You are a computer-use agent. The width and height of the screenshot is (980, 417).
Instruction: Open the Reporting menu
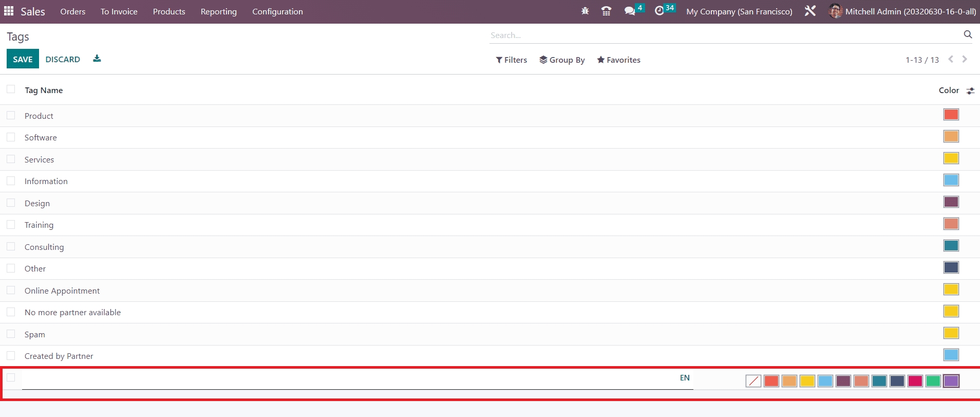coord(218,11)
